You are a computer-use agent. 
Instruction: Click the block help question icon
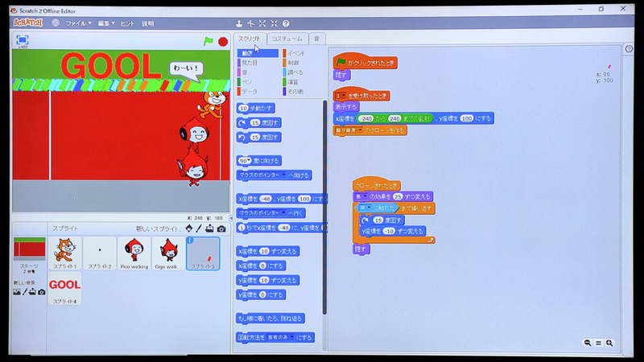tap(286, 23)
